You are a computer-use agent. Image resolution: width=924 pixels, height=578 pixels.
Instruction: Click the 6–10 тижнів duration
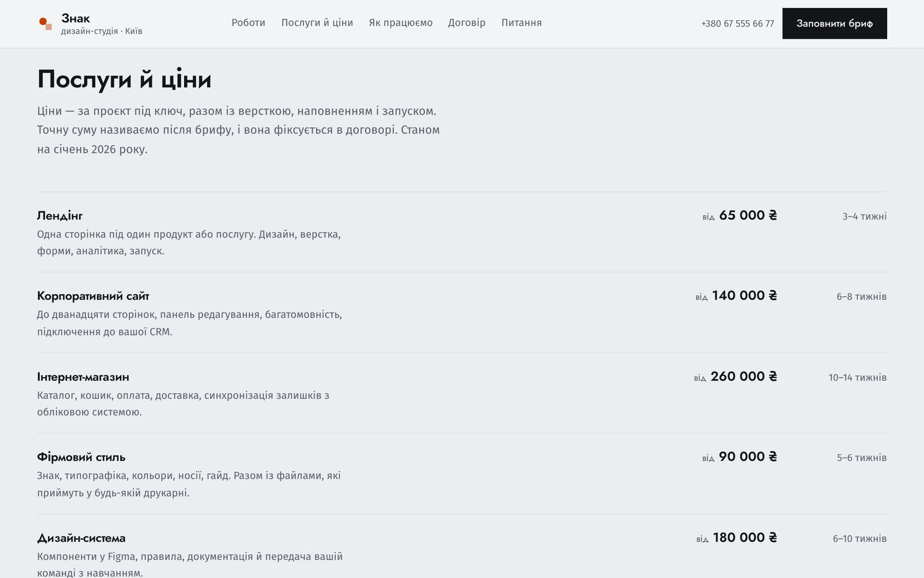pos(860,539)
